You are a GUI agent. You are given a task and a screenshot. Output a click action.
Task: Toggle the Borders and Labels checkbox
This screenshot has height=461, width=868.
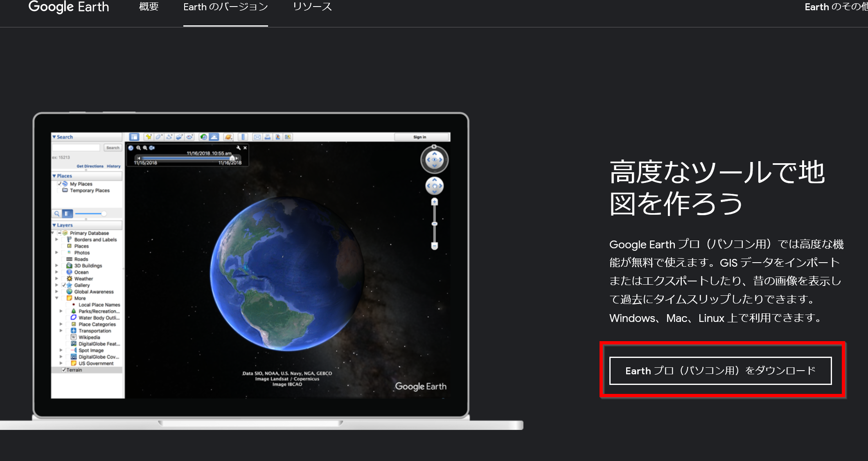[63, 240]
